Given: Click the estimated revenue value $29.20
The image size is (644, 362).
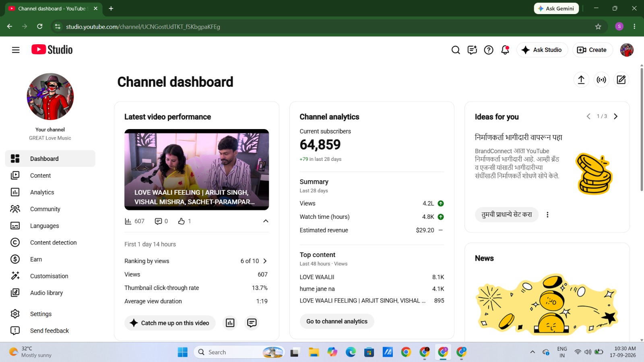Looking at the screenshot, I should tap(425, 230).
